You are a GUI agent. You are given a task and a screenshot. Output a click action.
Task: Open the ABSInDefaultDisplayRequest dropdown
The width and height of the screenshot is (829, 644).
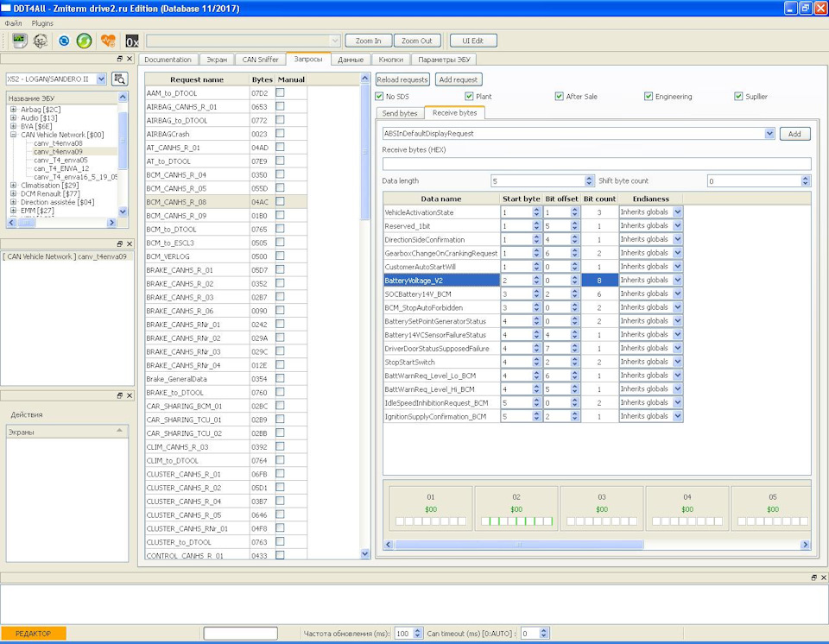[769, 134]
